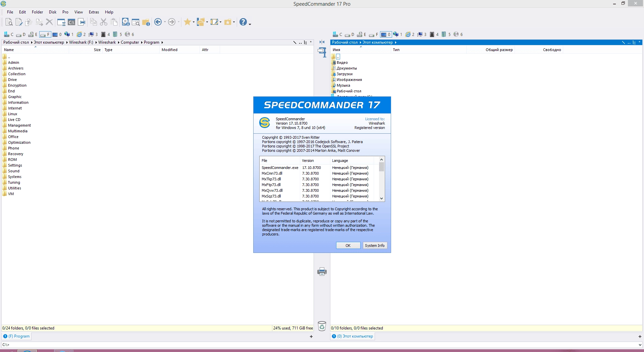Open the Edit menu
The image size is (644, 352).
[x=22, y=12]
